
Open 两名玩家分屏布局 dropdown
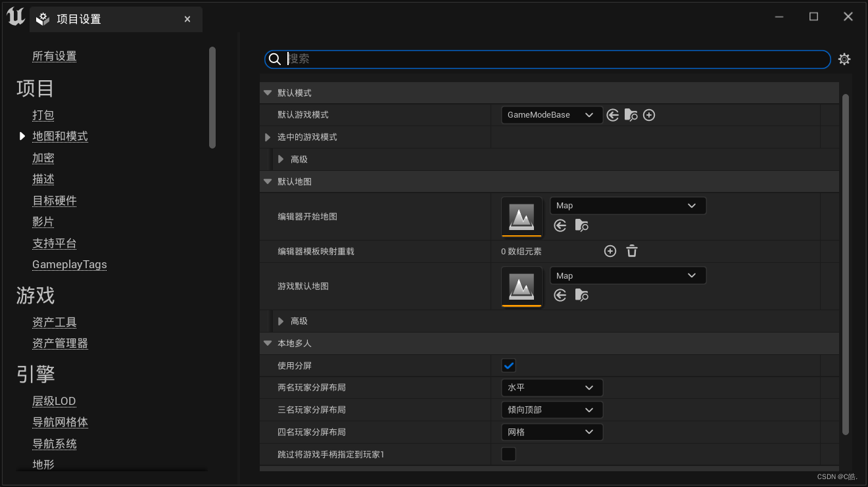coord(552,388)
